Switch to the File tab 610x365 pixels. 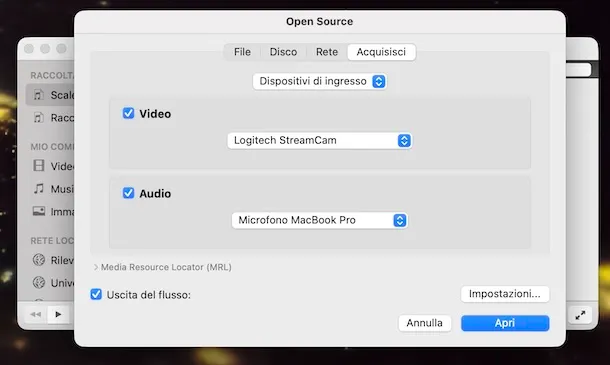click(242, 52)
